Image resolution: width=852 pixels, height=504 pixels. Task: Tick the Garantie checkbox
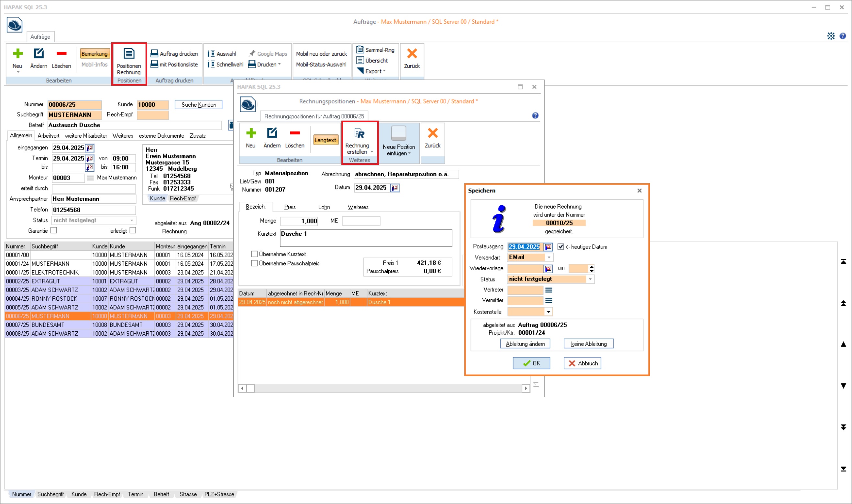[x=54, y=231]
